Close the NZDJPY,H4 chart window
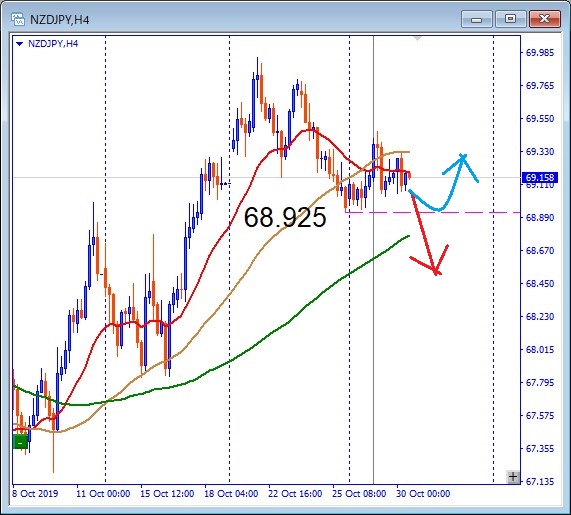 point(544,19)
